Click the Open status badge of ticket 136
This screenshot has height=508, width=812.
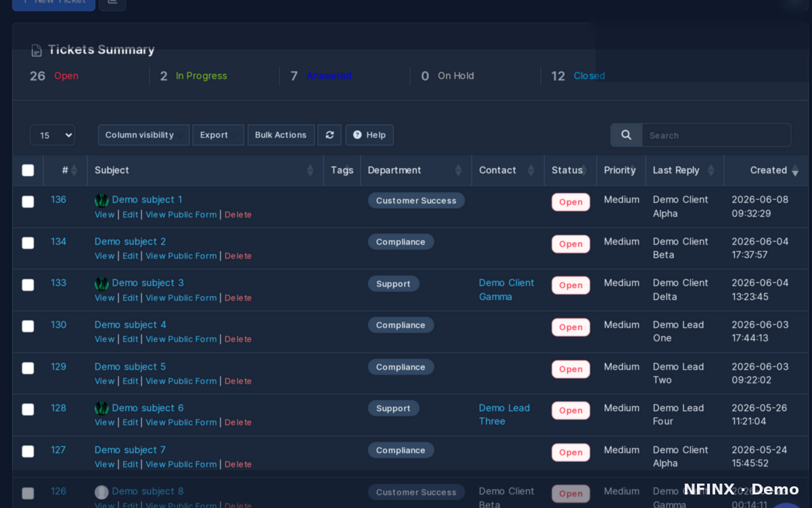coord(570,202)
